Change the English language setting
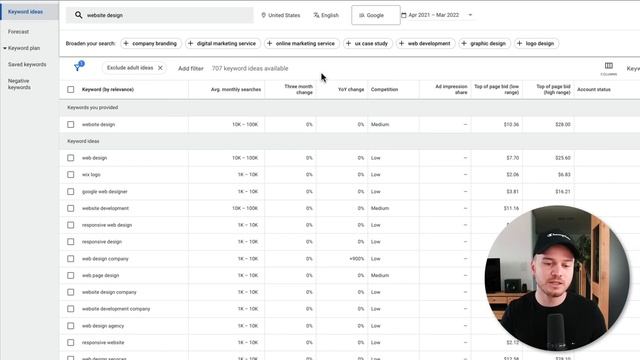Viewport: 640px width, 360px height. click(x=326, y=15)
